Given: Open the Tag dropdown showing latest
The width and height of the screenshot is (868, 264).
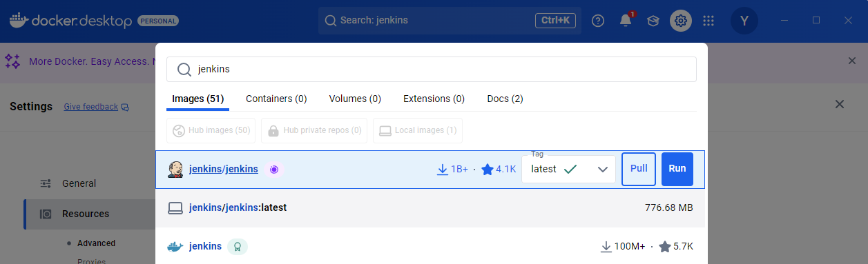Looking at the screenshot, I should [568, 169].
